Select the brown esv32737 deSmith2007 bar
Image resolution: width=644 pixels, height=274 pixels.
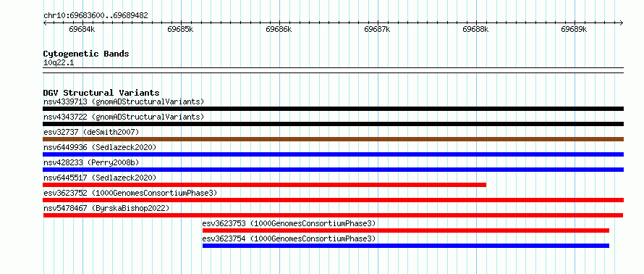pyautogui.click(x=333, y=139)
